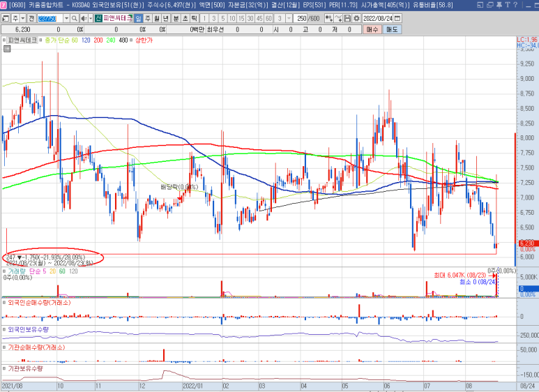This screenshot has height=392, width=539.
Task: Click the T font icon in the title bar
Action: click(508, 5)
